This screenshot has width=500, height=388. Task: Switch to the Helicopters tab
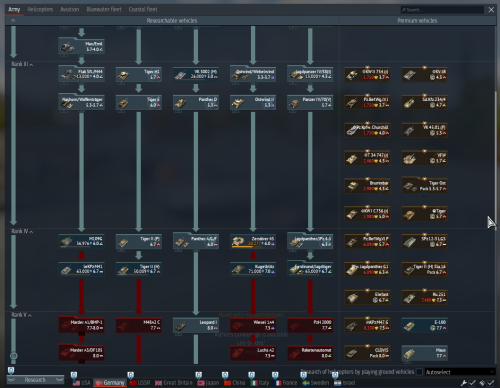click(40, 9)
